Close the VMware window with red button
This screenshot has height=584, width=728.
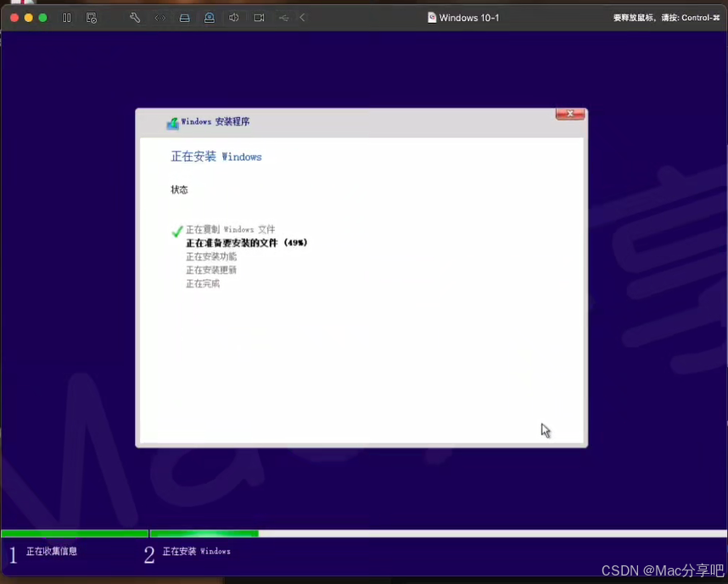click(x=14, y=18)
